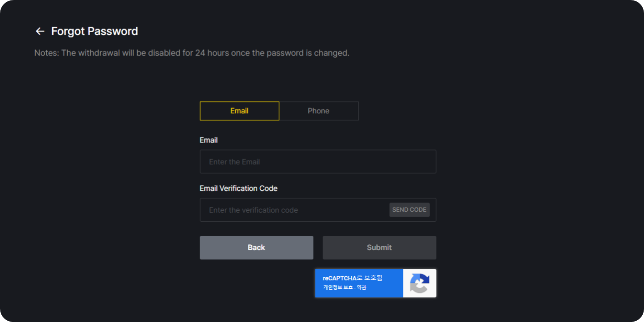
Task: Click the withdrawal disabled notes text
Action: coord(192,53)
